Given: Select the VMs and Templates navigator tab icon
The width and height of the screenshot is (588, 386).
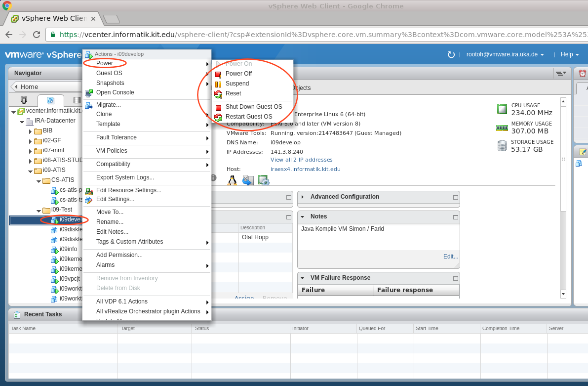Looking at the screenshot, I should click(x=51, y=100).
